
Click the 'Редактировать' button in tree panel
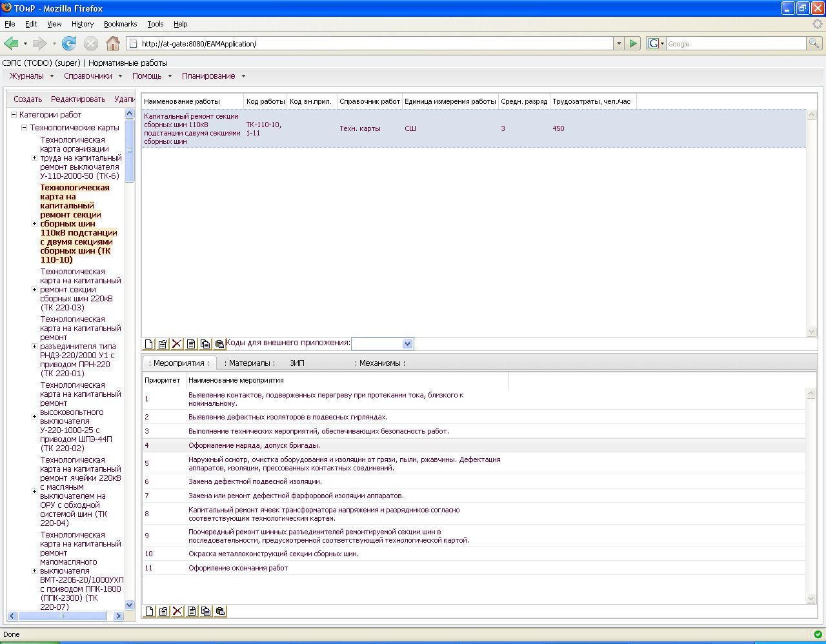point(78,99)
